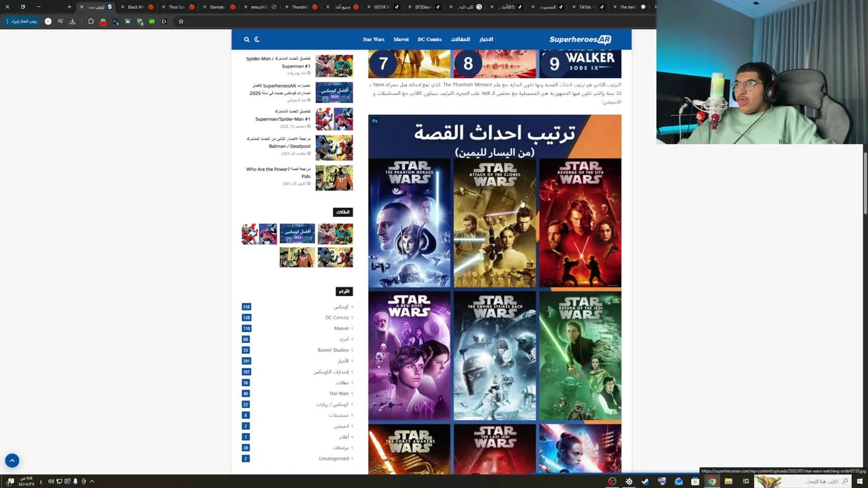868x488 pixels.
Task: Click the blue أفضل كومكس thumbnail in المقالات grid
Action: [x=297, y=234]
